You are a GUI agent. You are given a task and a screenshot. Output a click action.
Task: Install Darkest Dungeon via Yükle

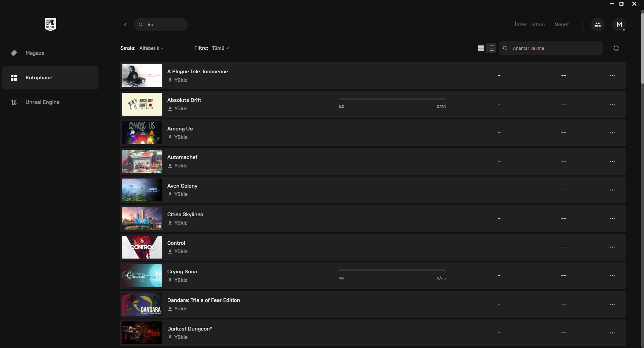(178, 337)
